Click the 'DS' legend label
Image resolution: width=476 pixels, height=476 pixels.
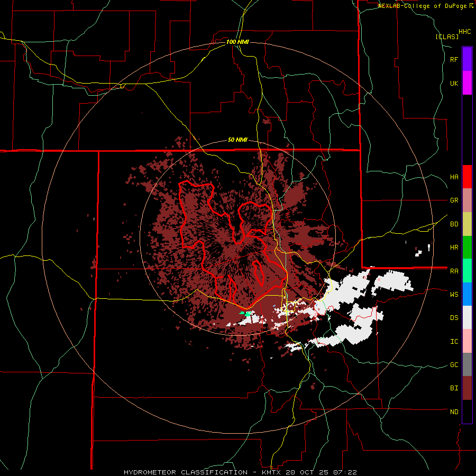[x=454, y=318]
